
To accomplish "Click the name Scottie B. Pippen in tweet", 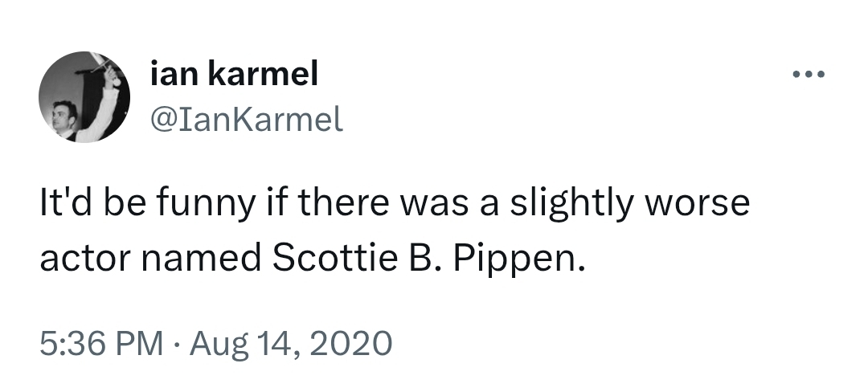I will click(426, 260).
